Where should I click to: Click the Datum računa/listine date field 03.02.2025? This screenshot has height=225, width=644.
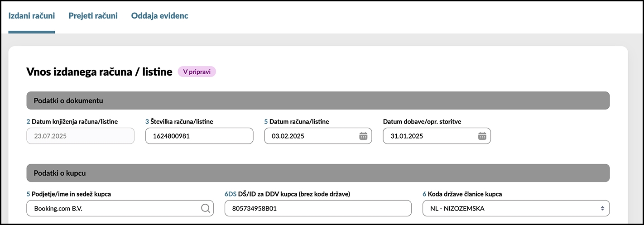coord(318,136)
